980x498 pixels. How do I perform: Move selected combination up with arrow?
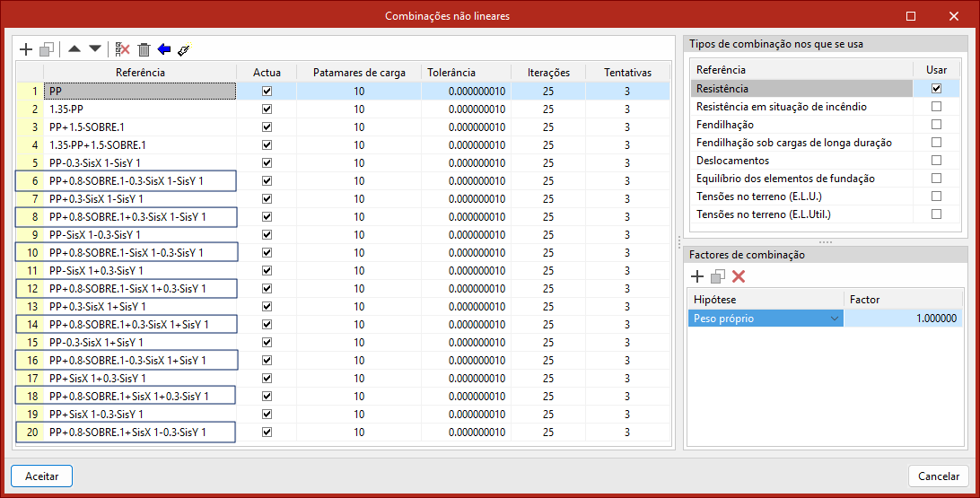[74, 49]
